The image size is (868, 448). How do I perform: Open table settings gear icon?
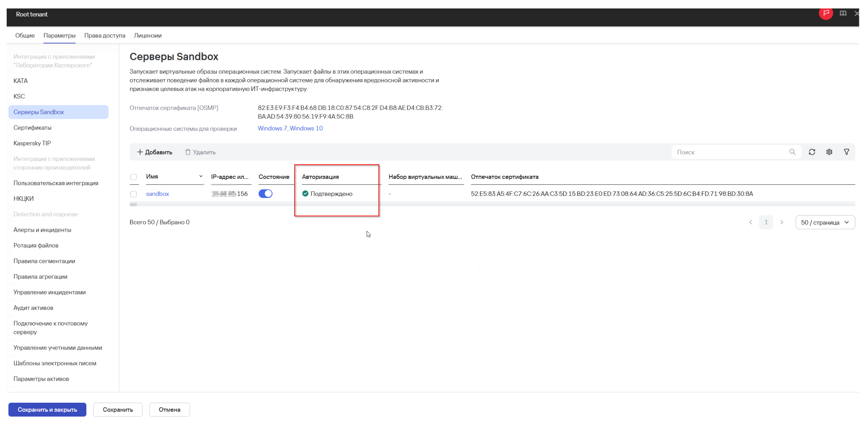(x=829, y=152)
